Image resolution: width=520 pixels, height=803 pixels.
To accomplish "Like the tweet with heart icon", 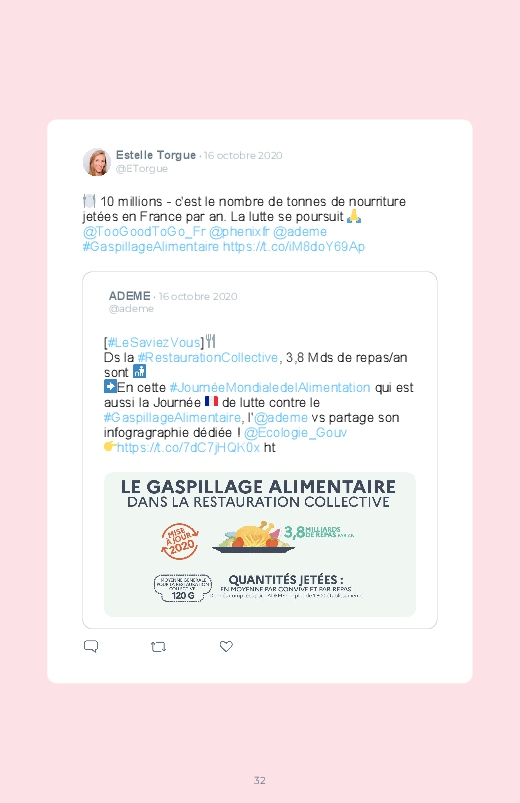I will click(x=226, y=646).
